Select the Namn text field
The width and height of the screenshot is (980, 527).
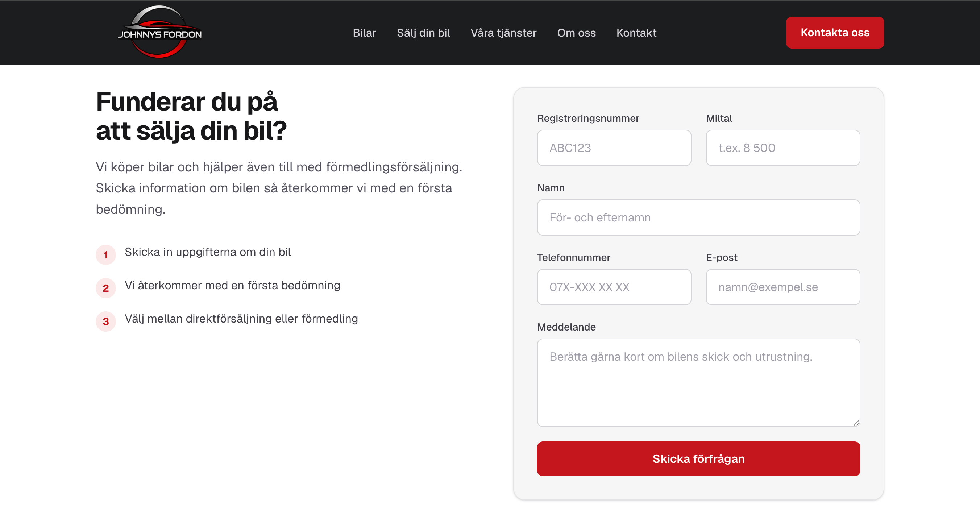tap(698, 217)
